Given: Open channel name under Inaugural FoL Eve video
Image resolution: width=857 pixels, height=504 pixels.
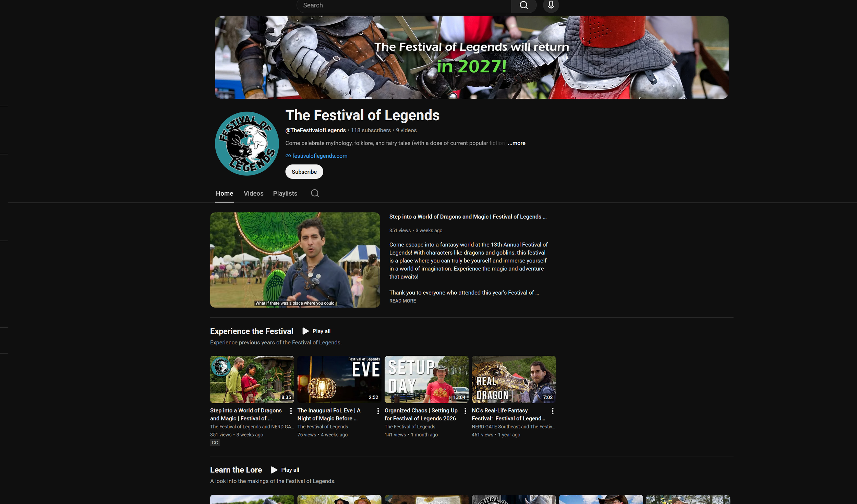Looking at the screenshot, I should (x=323, y=427).
